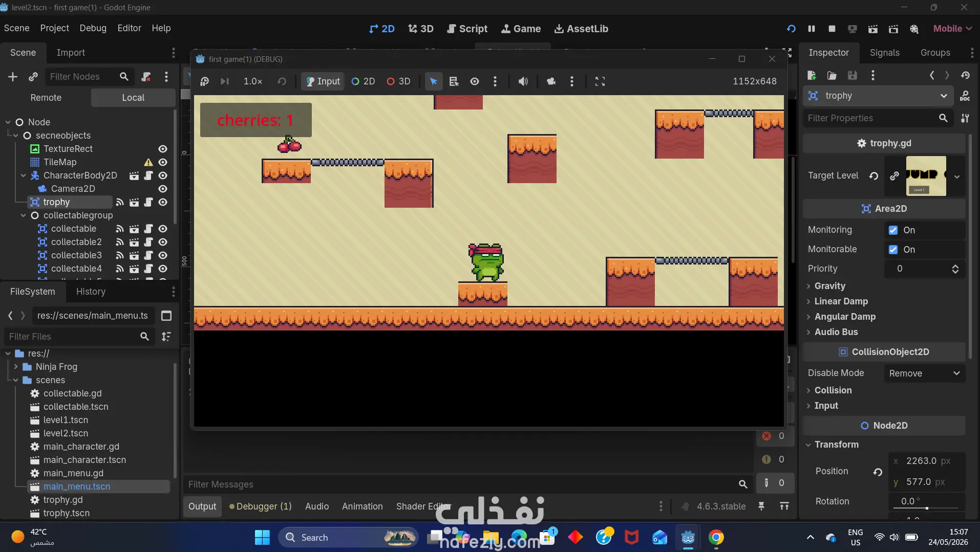
Task: Hide the trophy node
Action: pyautogui.click(x=163, y=202)
